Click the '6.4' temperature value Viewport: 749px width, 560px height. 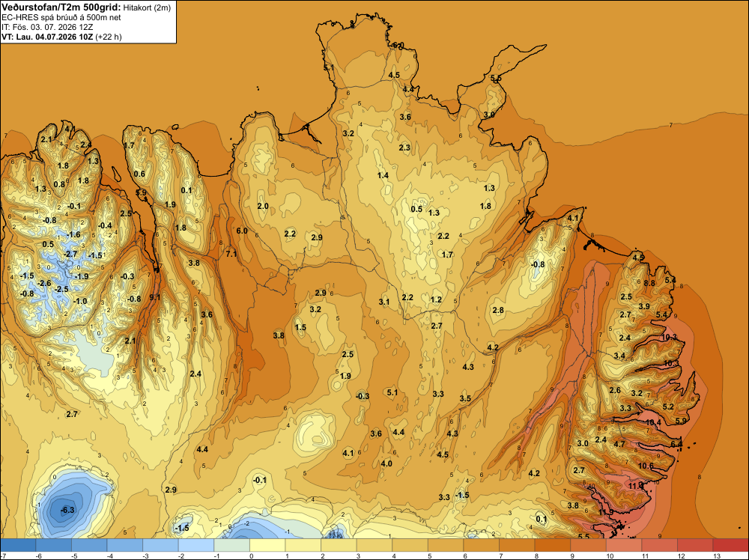(676, 444)
